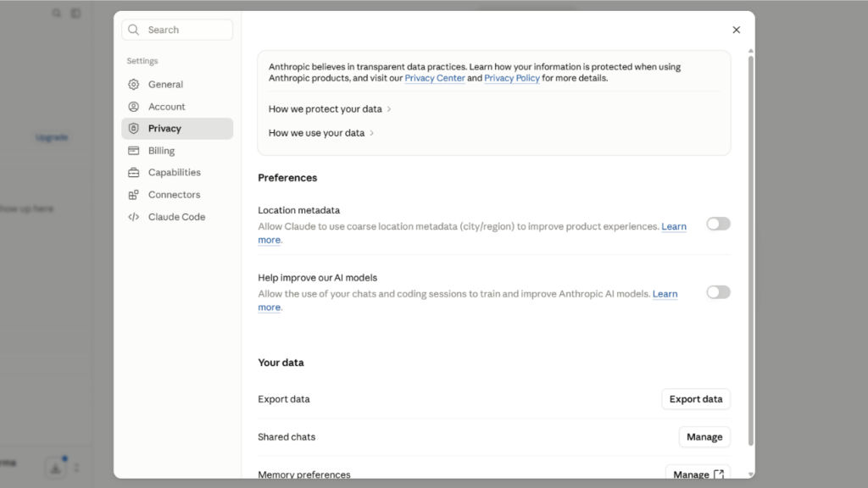The width and height of the screenshot is (868, 488).
Task: Open the Privacy Center link
Action: click(x=435, y=78)
